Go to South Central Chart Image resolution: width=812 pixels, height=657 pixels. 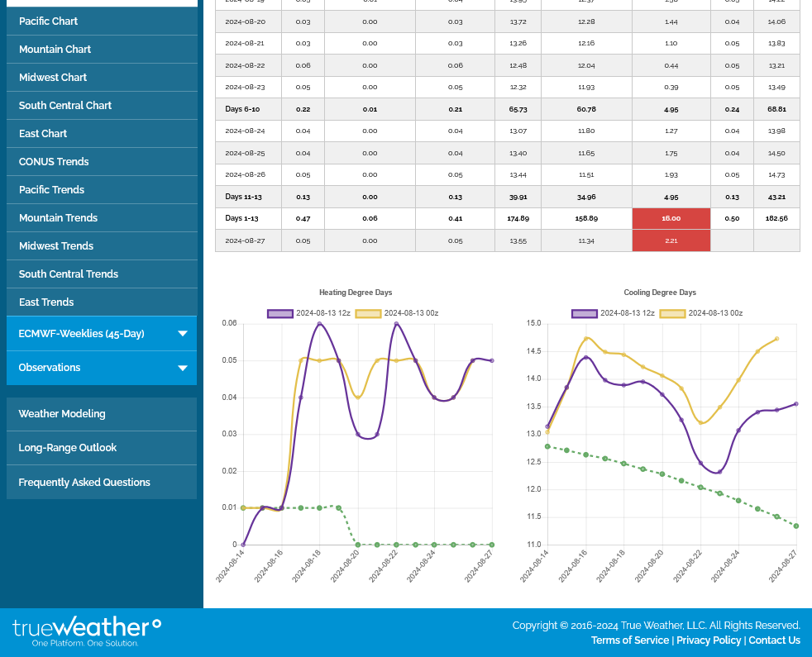[x=102, y=105]
